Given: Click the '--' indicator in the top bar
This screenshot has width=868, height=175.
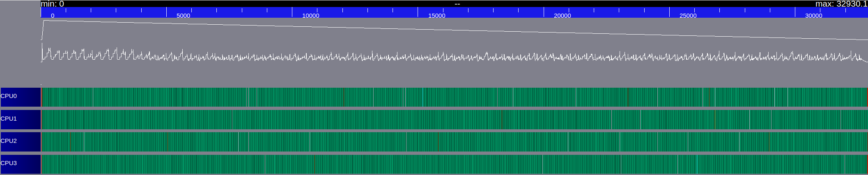Looking at the screenshot, I should tap(457, 4).
